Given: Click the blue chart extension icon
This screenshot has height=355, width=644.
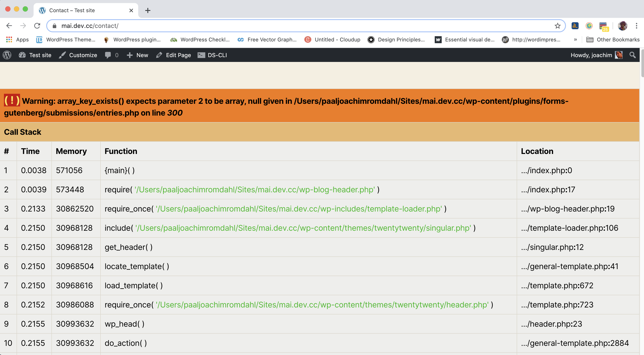Looking at the screenshot, I should (x=575, y=26).
